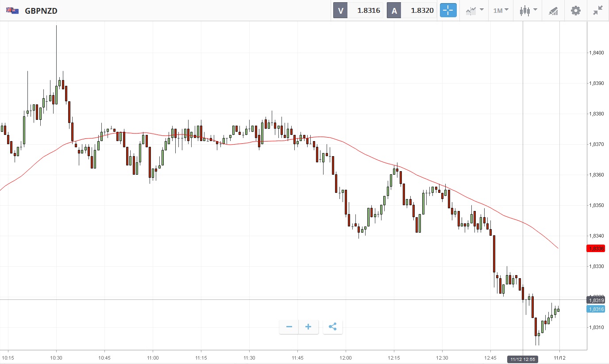
Task: Click the A buy button at 1.8320
Action: pyautogui.click(x=412, y=10)
